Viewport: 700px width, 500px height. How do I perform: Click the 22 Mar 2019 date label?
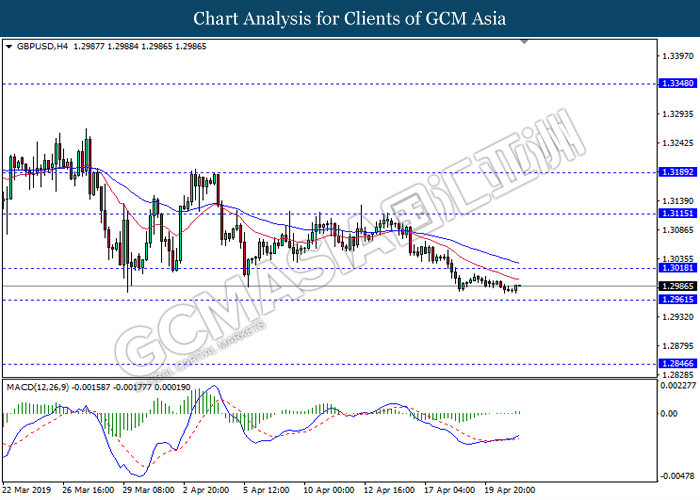point(27,490)
